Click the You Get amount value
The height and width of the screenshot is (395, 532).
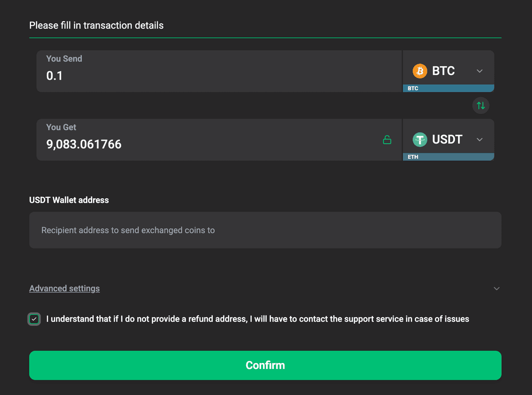(84, 144)
